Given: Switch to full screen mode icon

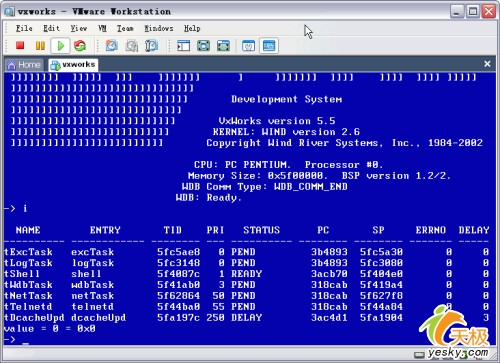Looking at the screenshot, I should coord(203,45).
